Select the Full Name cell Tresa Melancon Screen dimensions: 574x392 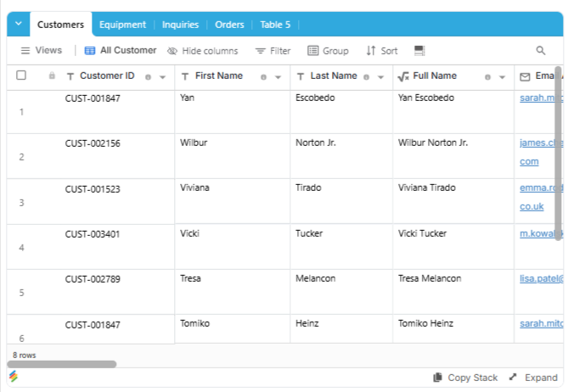tap(453, 292)
